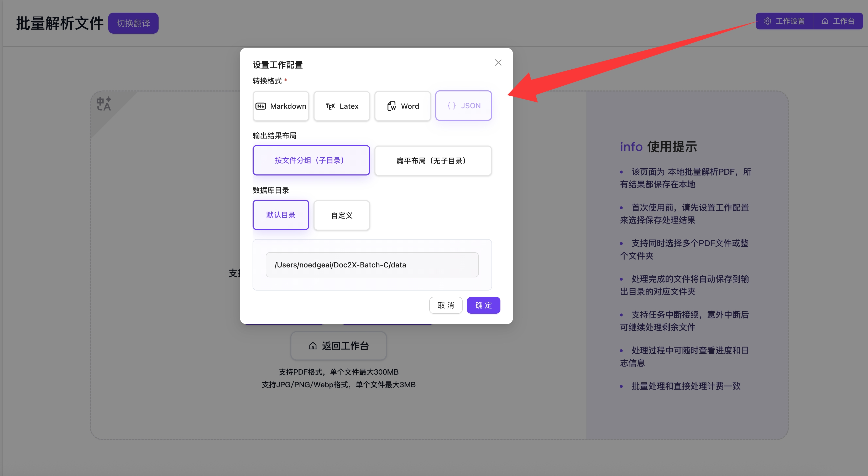This screenshot has width=868, height=476.
Task: Click the Word document icon
Action: tap(391, 106)
